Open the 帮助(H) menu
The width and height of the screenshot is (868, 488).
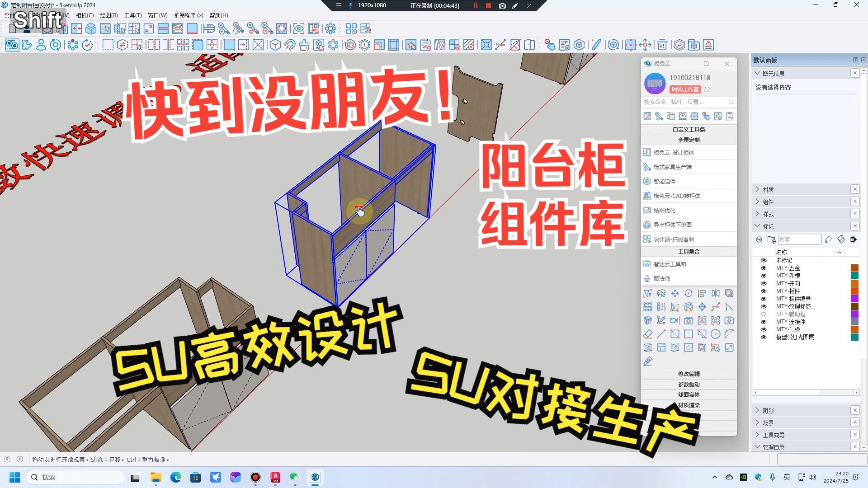tap(219, 15)
